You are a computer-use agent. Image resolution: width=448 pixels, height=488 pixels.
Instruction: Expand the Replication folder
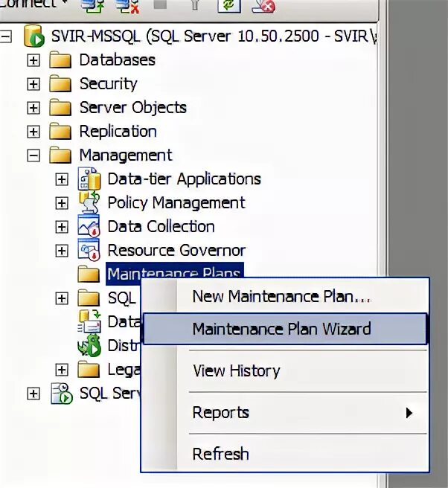33,132
